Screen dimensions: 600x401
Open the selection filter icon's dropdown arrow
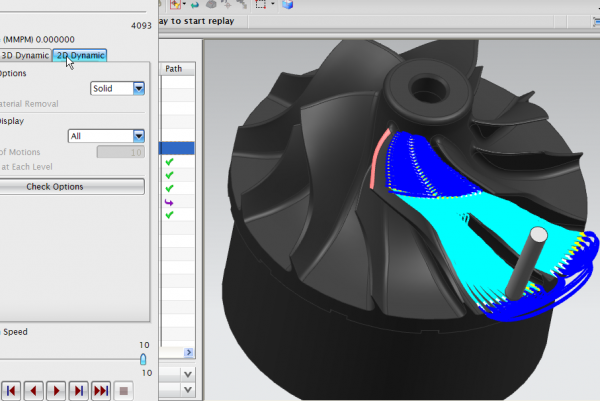click(184, 4)
